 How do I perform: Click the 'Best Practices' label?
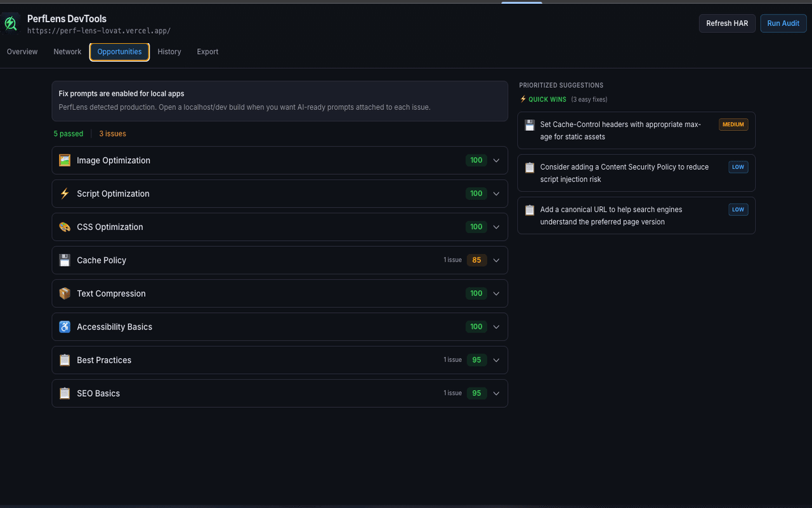(104, 360)
